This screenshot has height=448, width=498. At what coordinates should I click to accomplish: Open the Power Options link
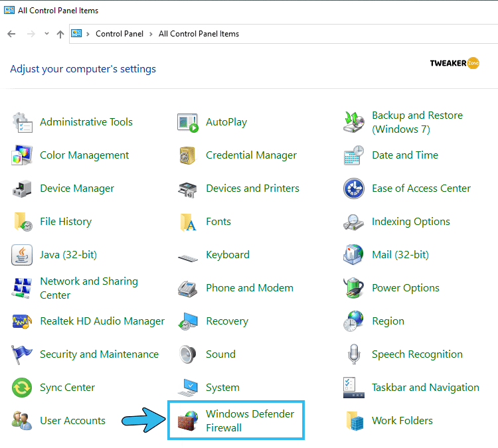406,288
